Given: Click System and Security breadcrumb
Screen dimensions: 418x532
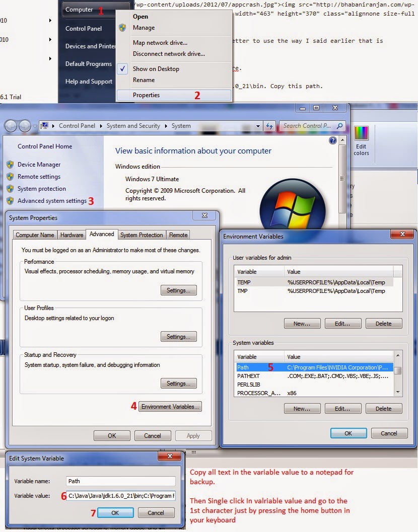Looking at the screenshot, I should click(133, 125).
